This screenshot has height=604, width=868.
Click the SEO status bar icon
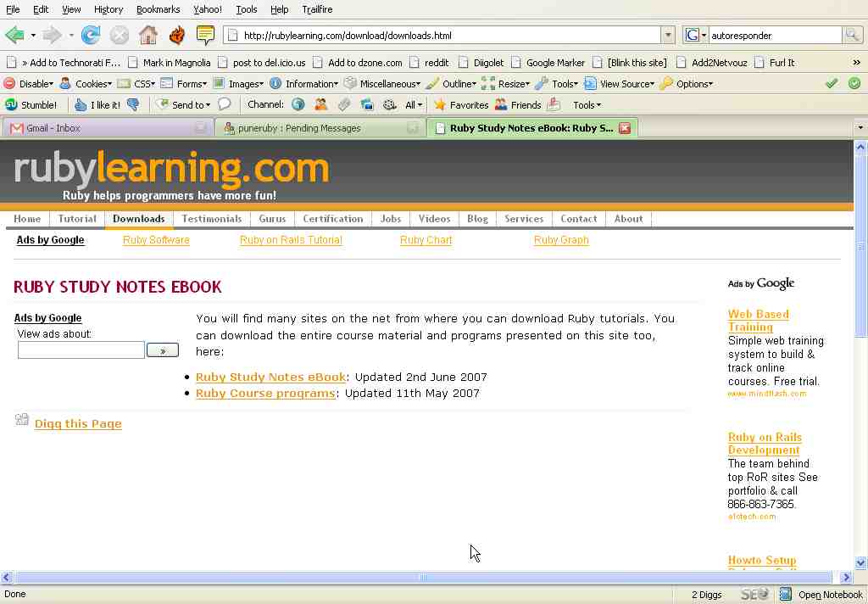(754, 595)
